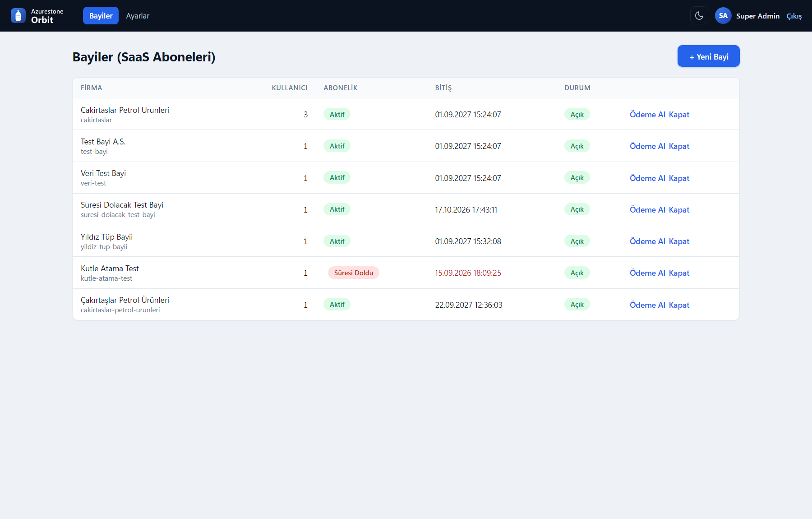Click the Aktif badge in Yıldız Tüp Bayii row
The width and height of the screenshot is (812, 519).
[337, 241]
